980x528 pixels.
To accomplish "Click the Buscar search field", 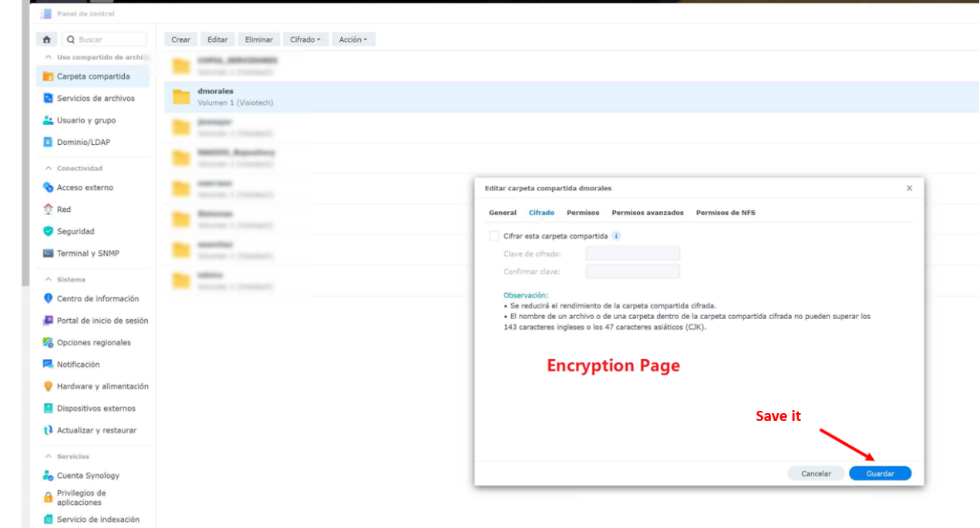I will 104,39.
